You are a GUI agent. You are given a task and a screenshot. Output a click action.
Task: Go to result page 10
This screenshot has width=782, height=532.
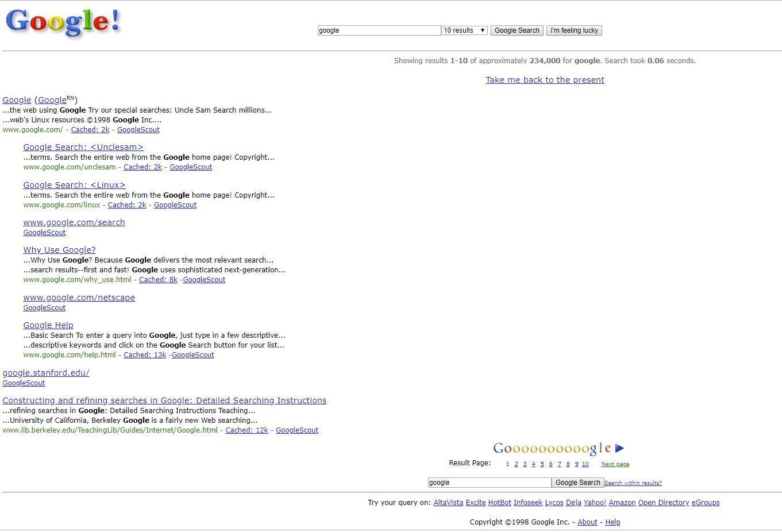pyautogui.click(x=585, y=464)
